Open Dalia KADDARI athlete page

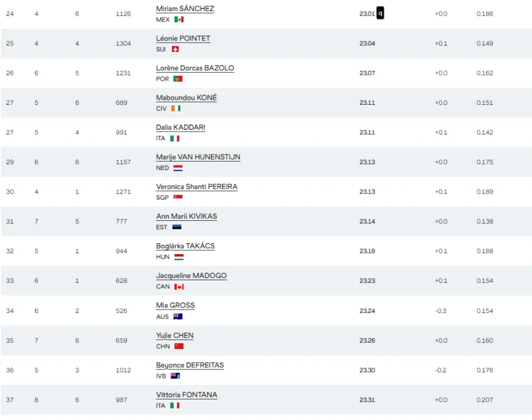click(x=180, y=128)
